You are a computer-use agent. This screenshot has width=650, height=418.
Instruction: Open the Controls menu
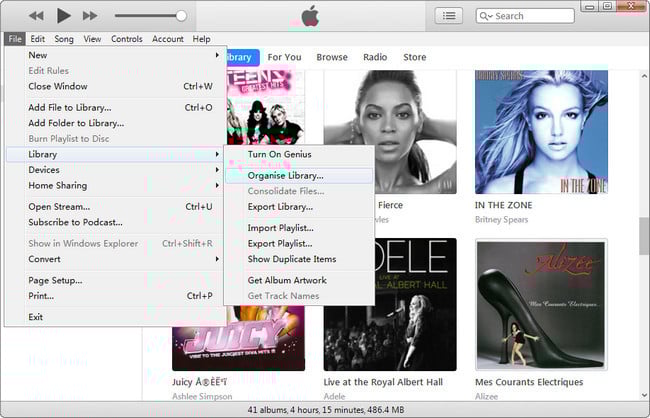126,39
